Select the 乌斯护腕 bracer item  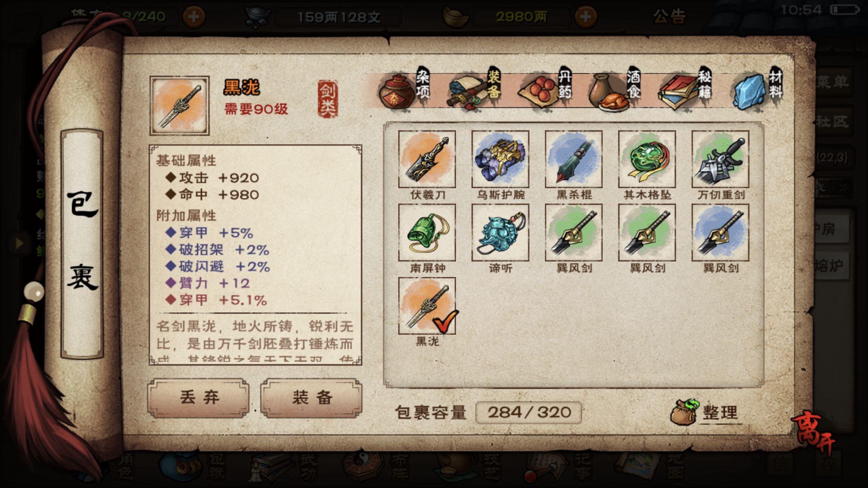tap(500, 159)
